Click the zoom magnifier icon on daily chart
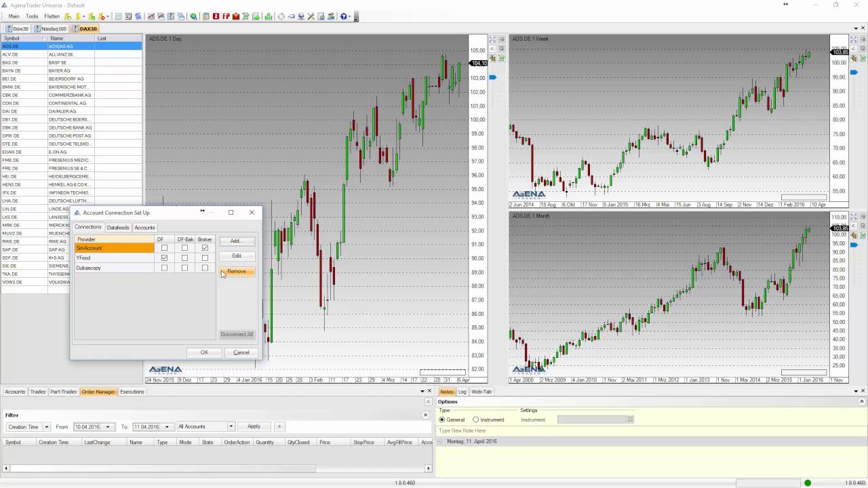The width and height of the screenshot is (868, 488). 502,49
